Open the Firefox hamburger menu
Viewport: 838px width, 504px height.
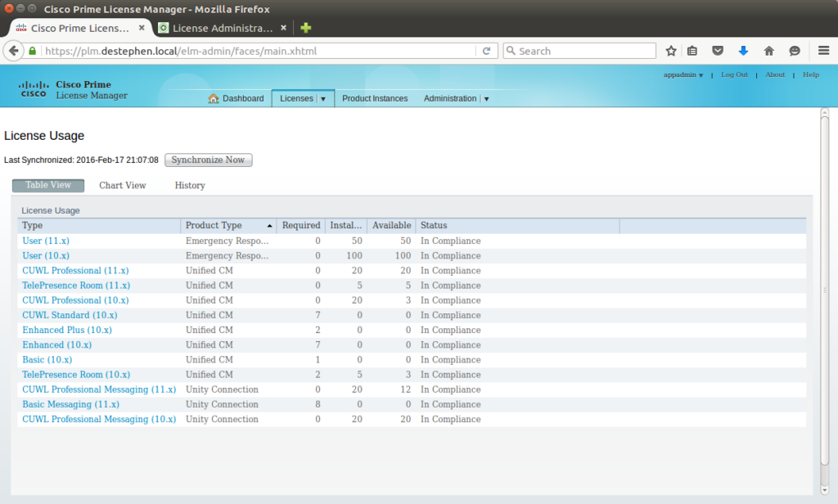823,51
